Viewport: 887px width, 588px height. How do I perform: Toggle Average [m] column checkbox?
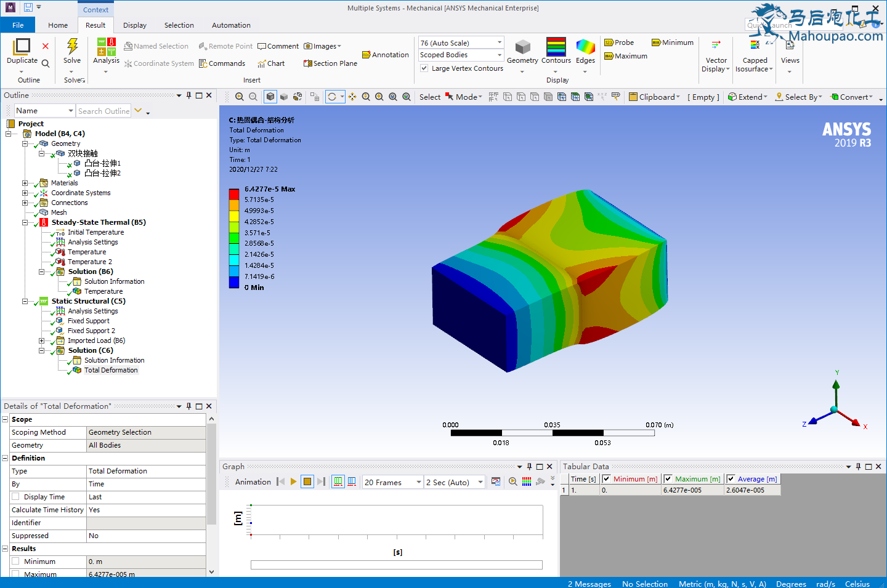pyautogui.click(x=731, y=479)
